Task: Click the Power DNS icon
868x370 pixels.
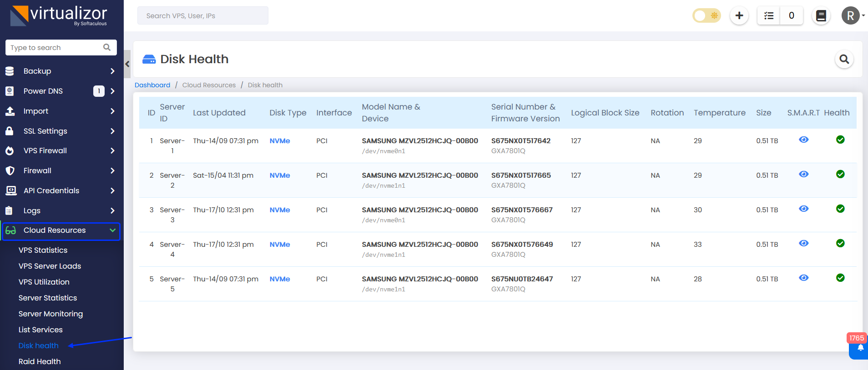Action: click(x=10, y=91)
